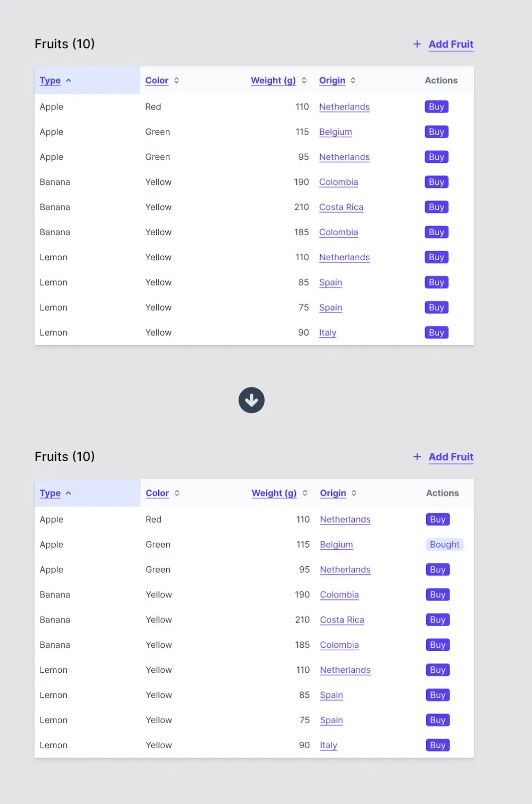Viewport: 532px width, 804px height.
Task: Click the plus icon beside top Add Fruit
Action: click(x=417, y=44)
